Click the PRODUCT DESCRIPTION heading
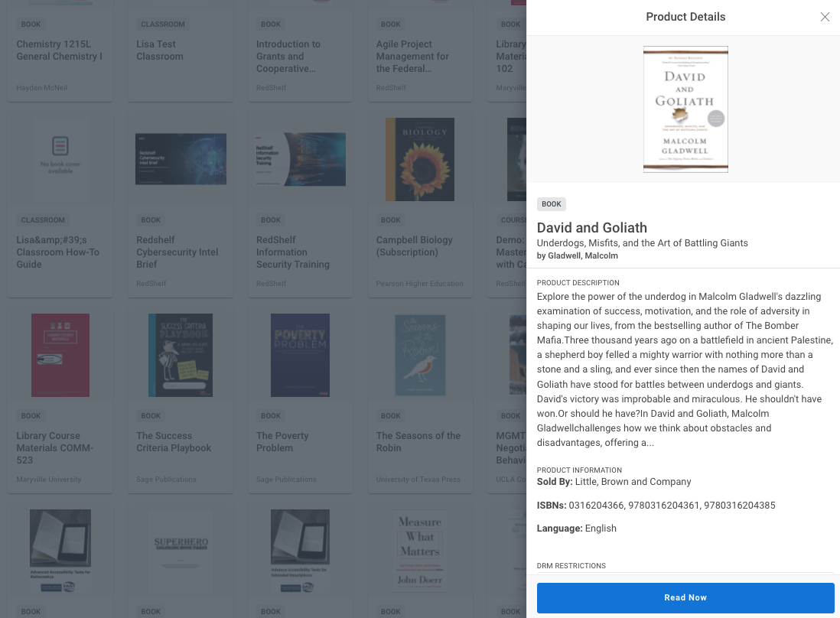The height and width of the screenshot is (618, 840). (578, 283)
